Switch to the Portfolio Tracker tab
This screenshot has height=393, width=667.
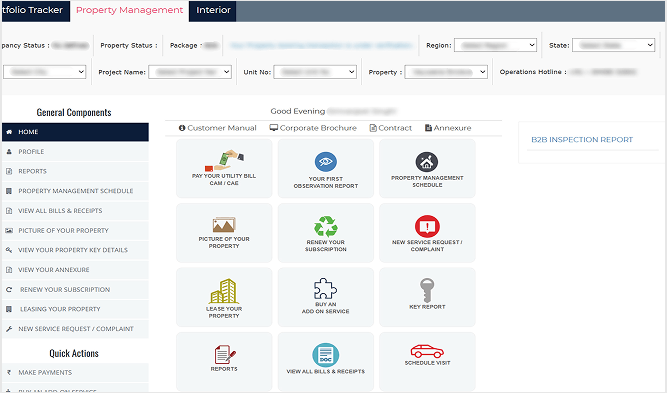tap(35, 10)
